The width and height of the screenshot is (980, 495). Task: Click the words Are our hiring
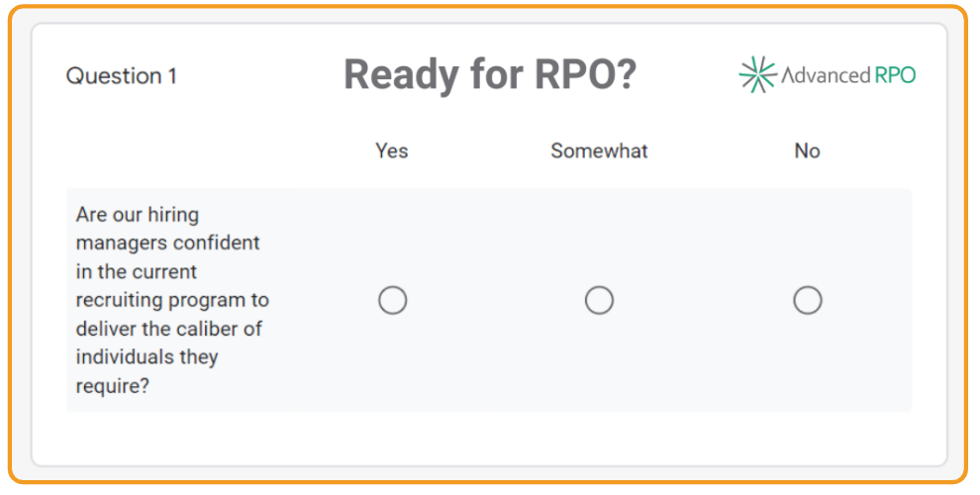[x=137, y=215]
